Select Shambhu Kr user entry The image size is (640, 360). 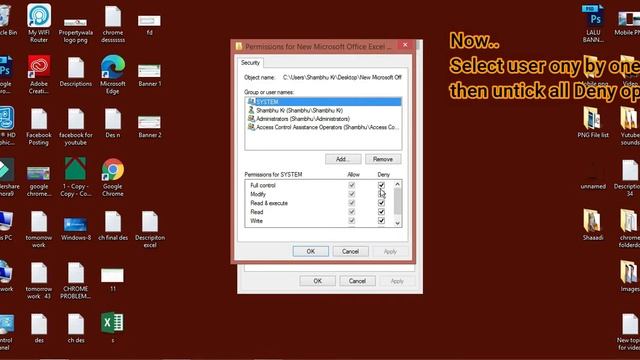coord(324,110)
